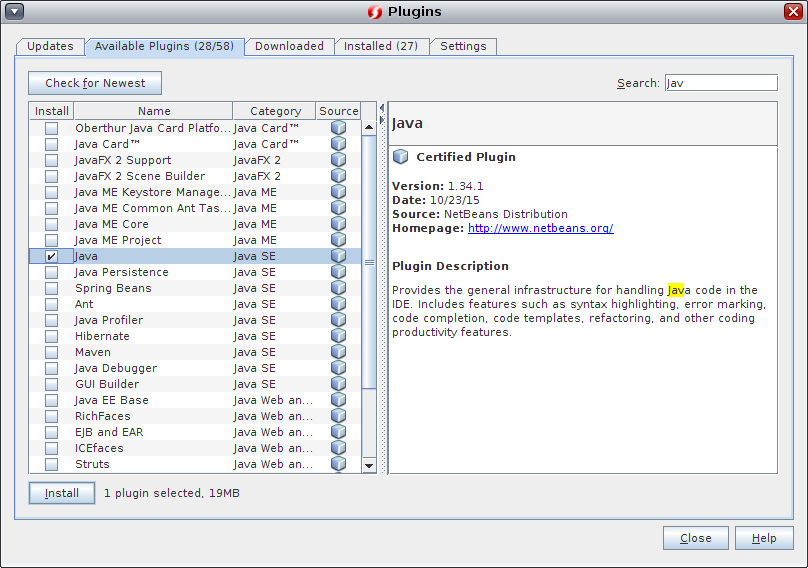Viewport: 808px width, 568px height.
Task: Check install box for Maven
Action: 51,352
